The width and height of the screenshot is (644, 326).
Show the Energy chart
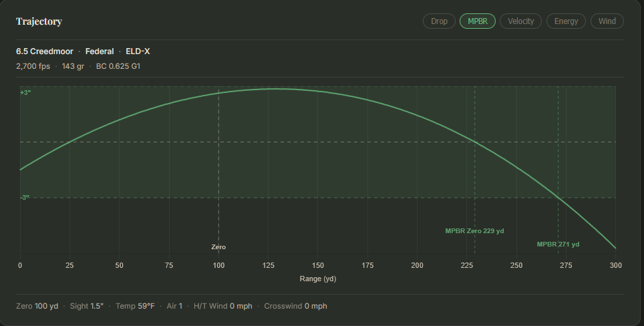pos(566,21)
